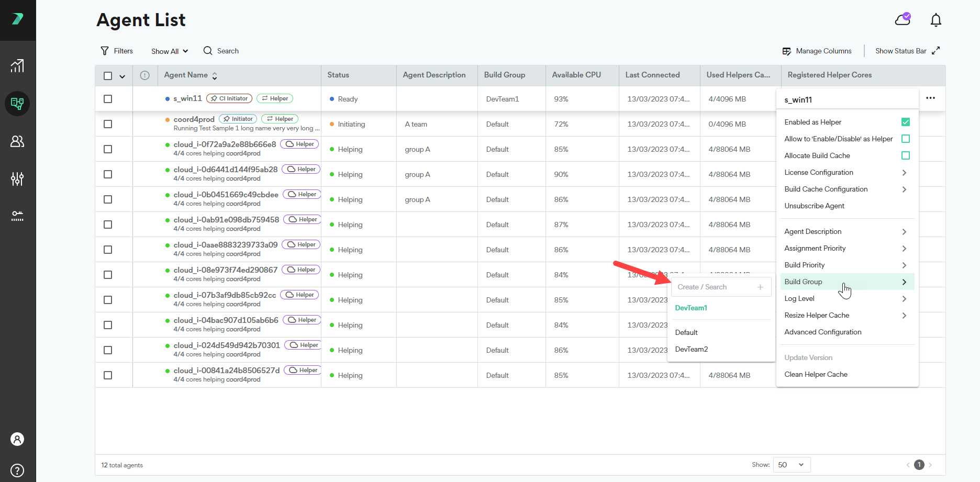Click the Helper badge on cloud_i-0f72a9a2e88b666e8
This screenshot has height=482, width=980.
[x=300, y=144]
